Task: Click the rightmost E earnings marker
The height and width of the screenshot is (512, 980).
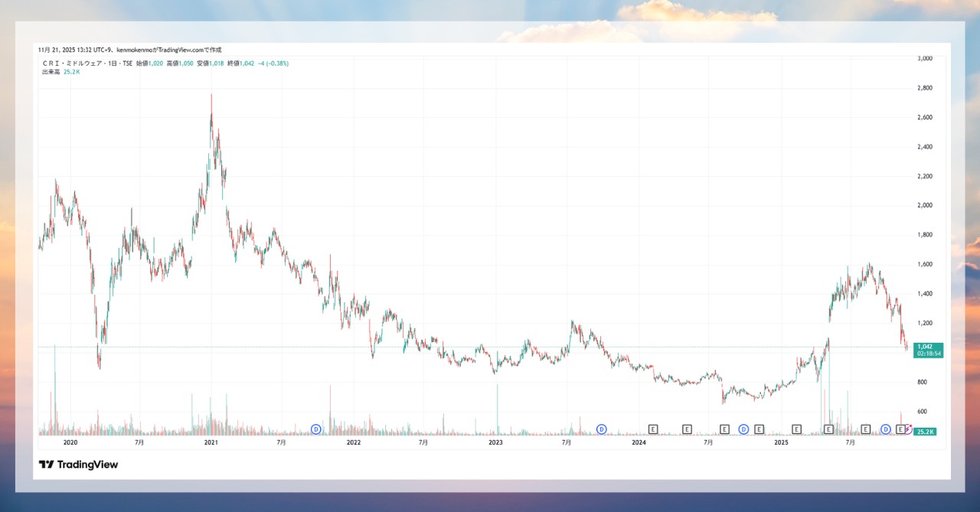Action: [x=900, y=429]
